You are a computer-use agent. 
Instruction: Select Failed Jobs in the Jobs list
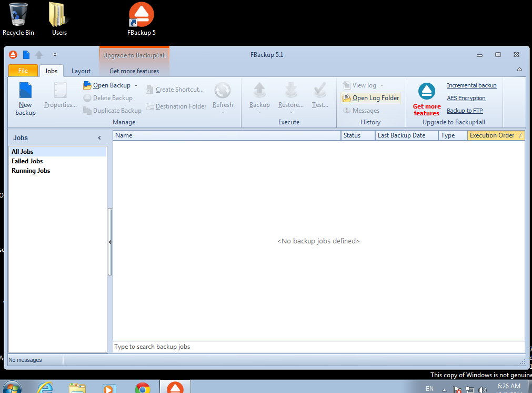point(27,161)
